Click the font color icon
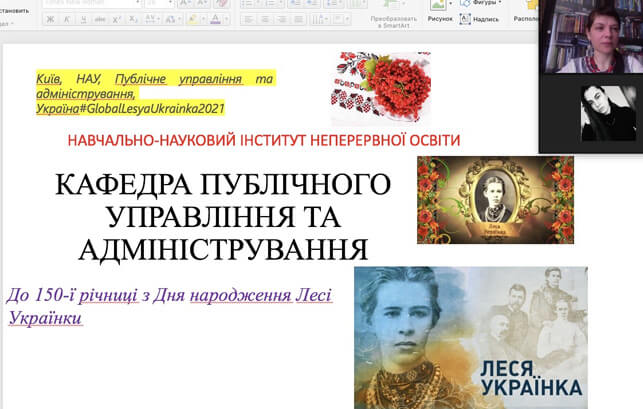Image resolution: width=643 pixels, height=409 pixels. 213,19
